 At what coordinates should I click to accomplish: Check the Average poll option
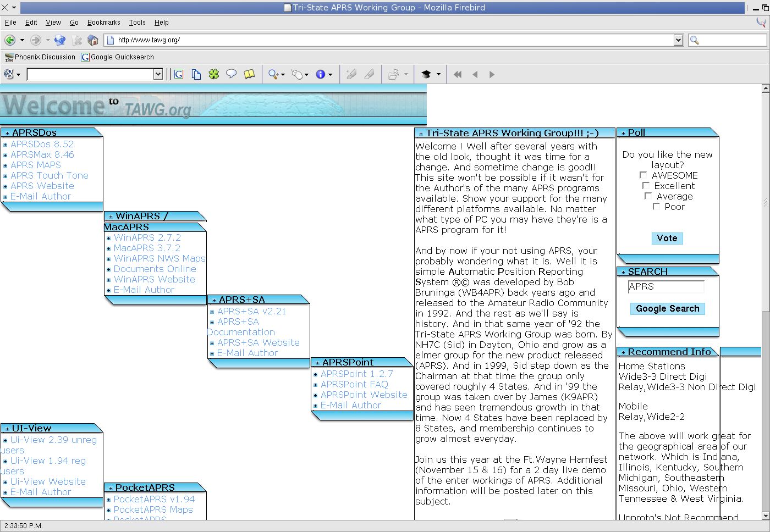click(648, 196)
